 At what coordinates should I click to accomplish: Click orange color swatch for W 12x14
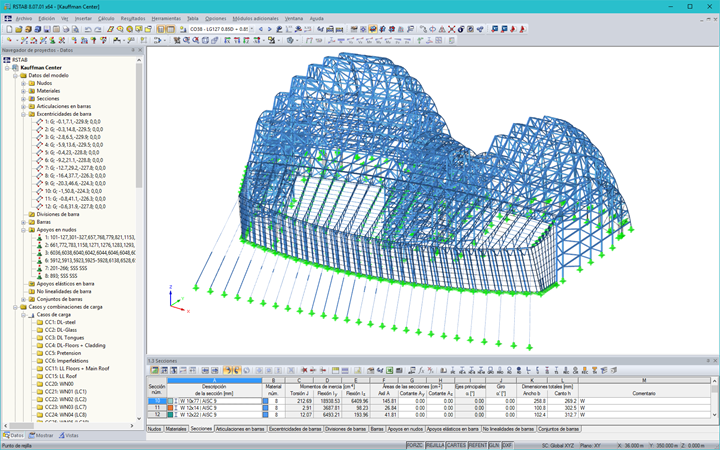170,408
